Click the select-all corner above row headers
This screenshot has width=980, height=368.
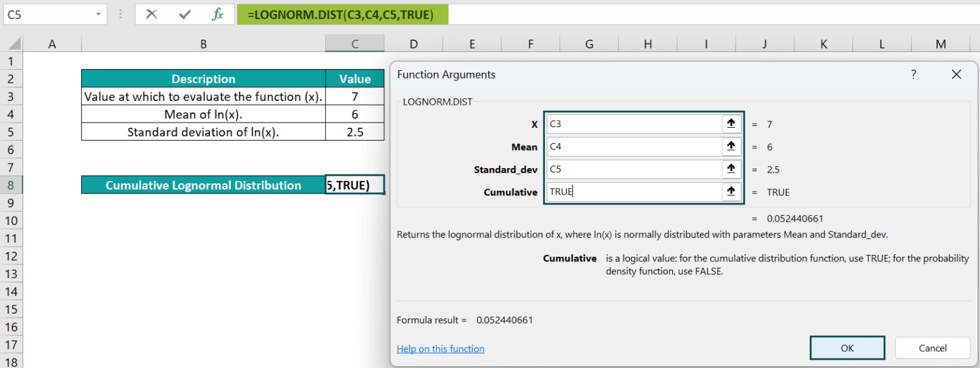pyautogui.click(x=14, y=43)
